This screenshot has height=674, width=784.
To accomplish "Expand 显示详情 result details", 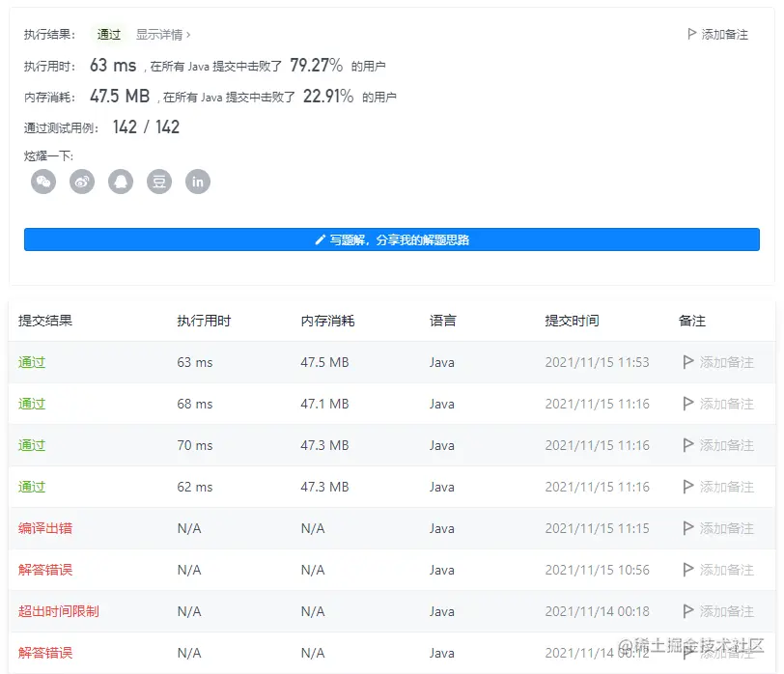I will pyautogui.click(x=163, y=35).
